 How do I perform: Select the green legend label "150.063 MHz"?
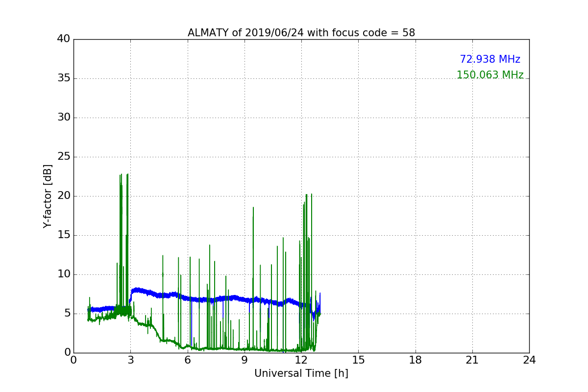pyautogui.click(x=490, y=75)
